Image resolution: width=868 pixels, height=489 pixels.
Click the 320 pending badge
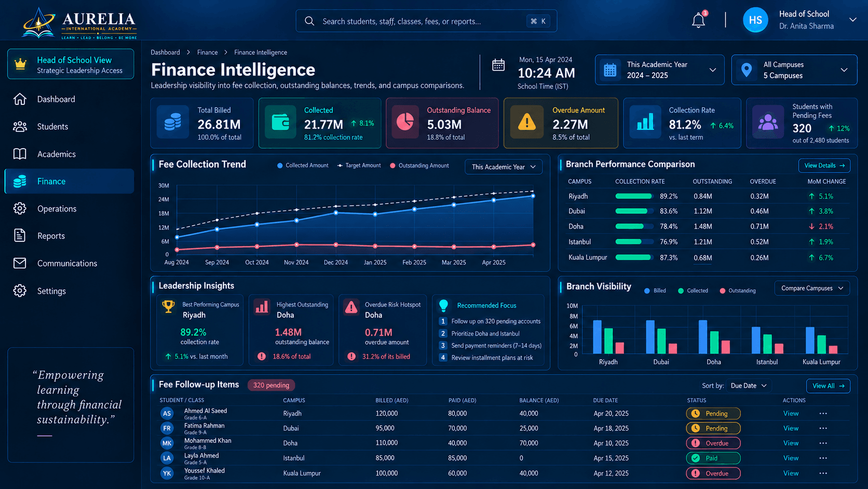271,385
